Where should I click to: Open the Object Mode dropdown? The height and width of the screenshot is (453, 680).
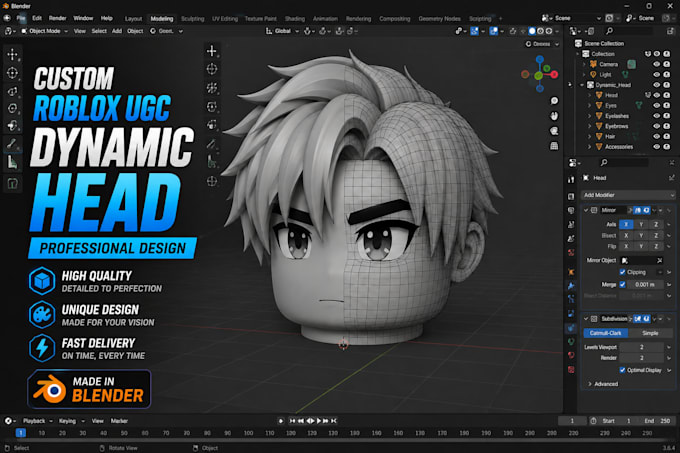coord(45,31)
